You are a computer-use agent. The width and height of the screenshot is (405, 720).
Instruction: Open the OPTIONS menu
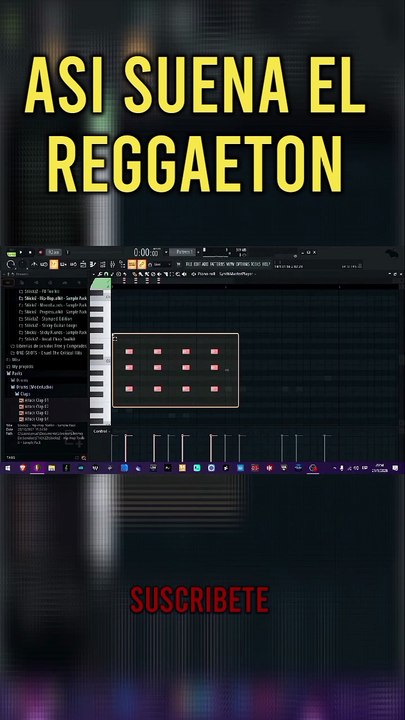click(x=242, y=264)
